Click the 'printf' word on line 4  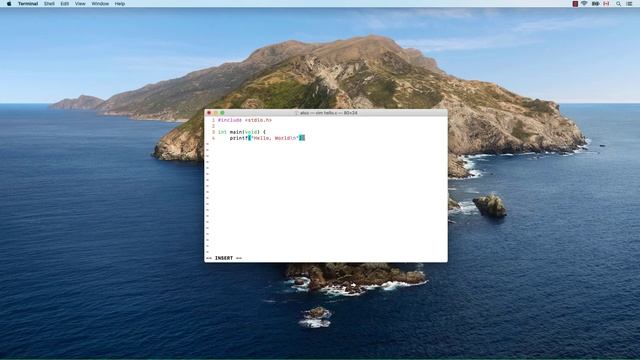click(238, 138)
